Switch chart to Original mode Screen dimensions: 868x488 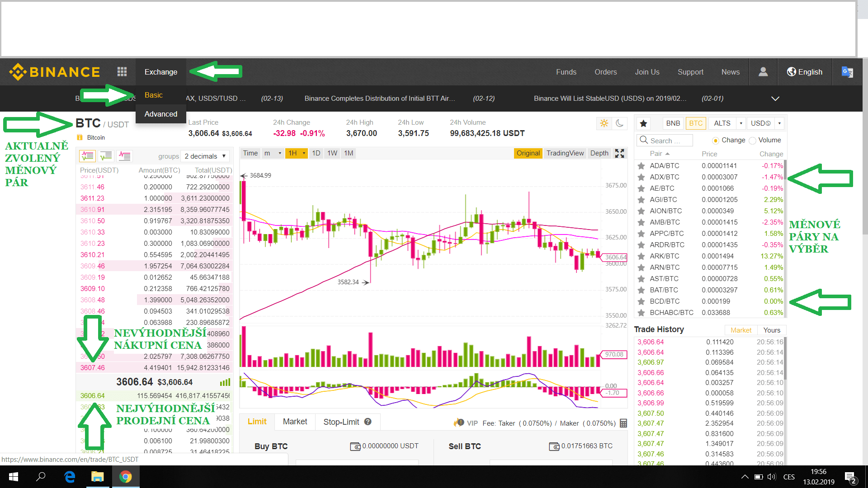tap(528, 153)
